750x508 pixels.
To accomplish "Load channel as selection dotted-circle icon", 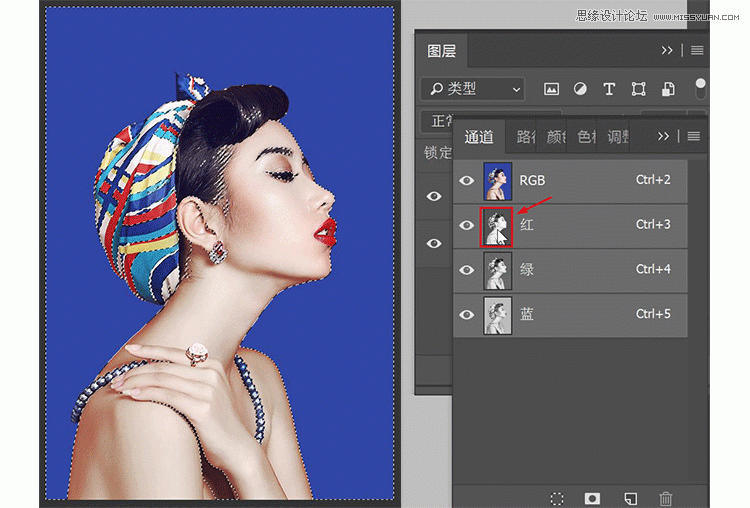I will pos(557,498).
